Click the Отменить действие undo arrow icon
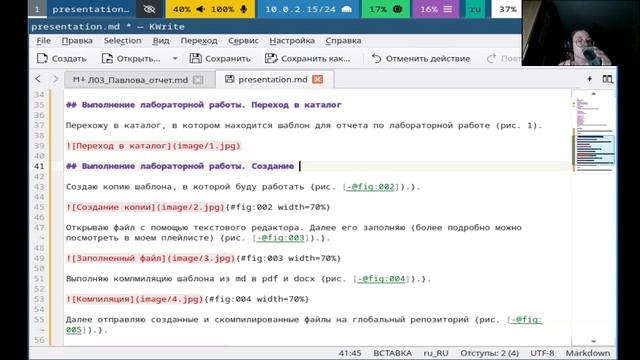The image size is (640, 360). [x=376, y=58]
